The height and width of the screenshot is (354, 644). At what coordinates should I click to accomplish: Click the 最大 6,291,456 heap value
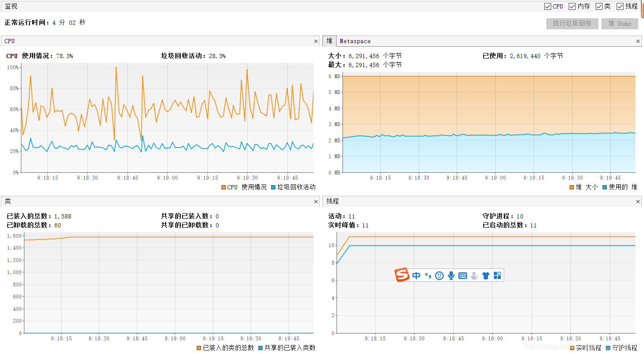tap(375, 65)
